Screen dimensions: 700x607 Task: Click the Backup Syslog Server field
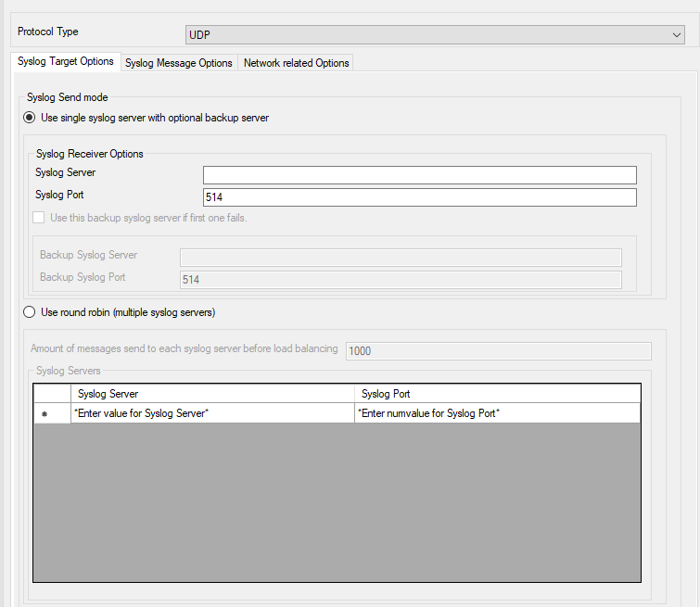(x=400, y=257)
